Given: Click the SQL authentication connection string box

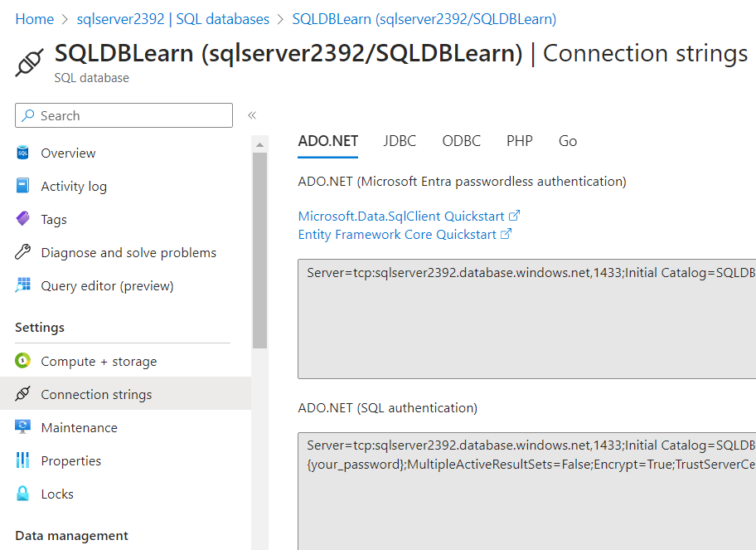Looking at the screenshot, I should coord(527,491).
